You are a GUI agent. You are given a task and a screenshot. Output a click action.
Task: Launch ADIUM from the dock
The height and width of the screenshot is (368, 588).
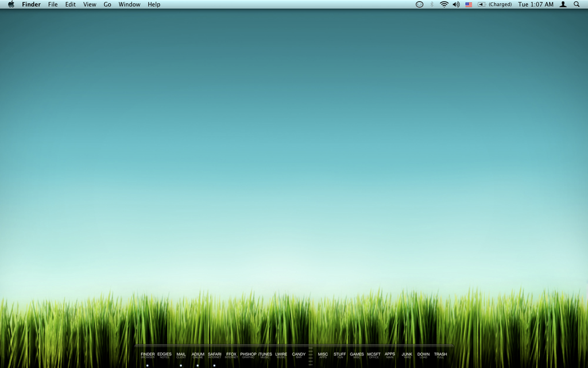click(198, 355)
